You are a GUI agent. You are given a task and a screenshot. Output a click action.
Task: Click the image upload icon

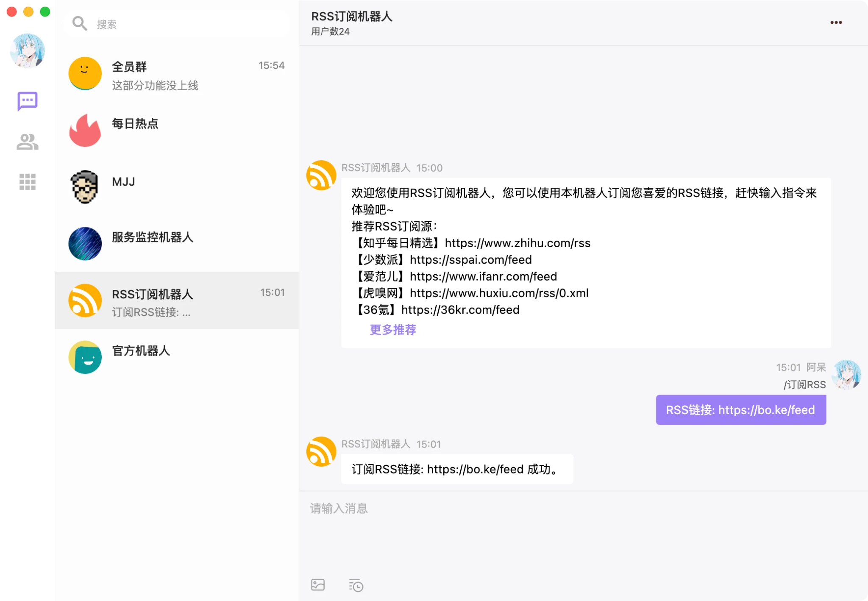pyautogui.click(x=318, y=585)
